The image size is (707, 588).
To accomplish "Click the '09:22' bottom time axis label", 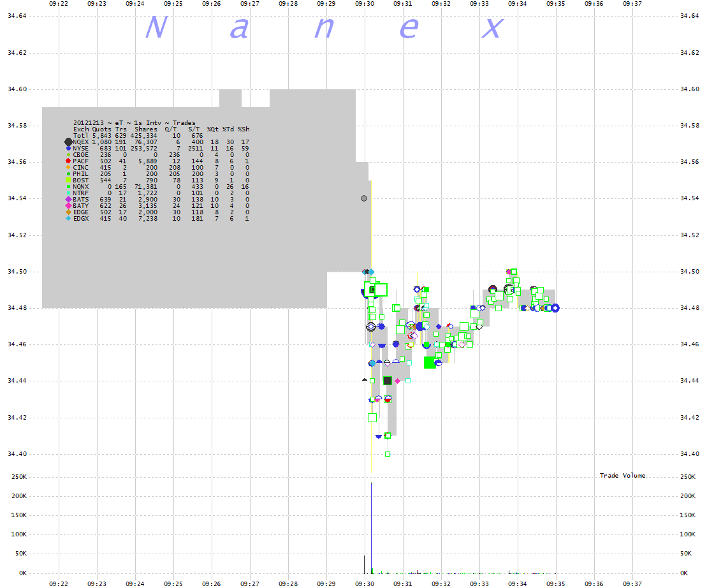I will point(59,584).
